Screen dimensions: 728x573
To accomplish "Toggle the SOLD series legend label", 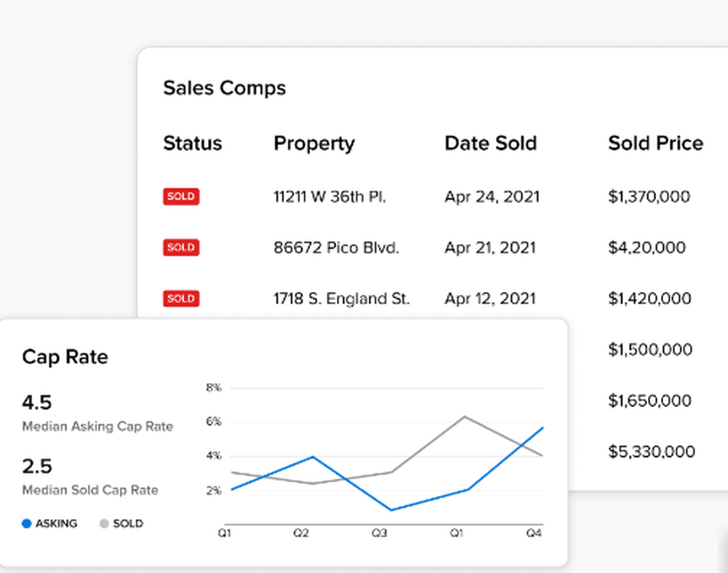I will 128,523.
